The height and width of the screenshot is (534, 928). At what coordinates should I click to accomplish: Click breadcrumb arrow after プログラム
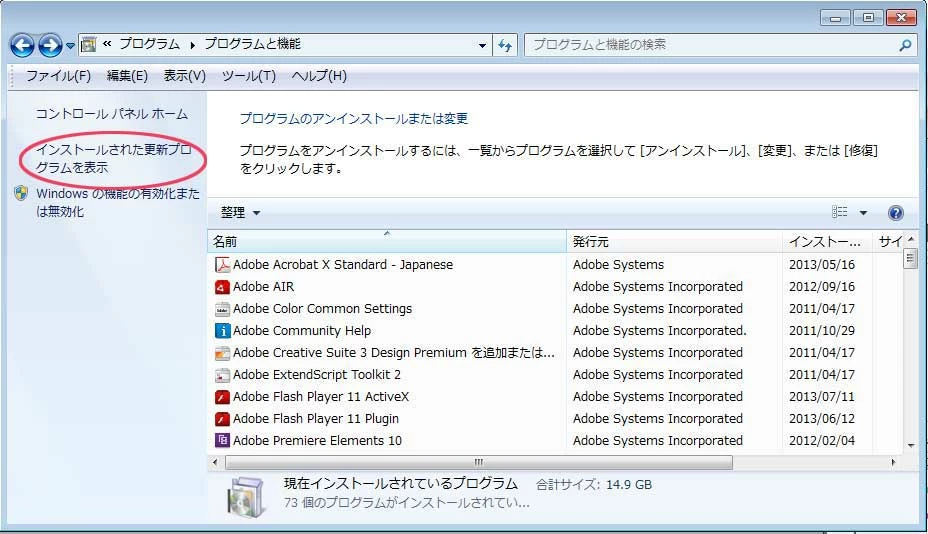192,45
